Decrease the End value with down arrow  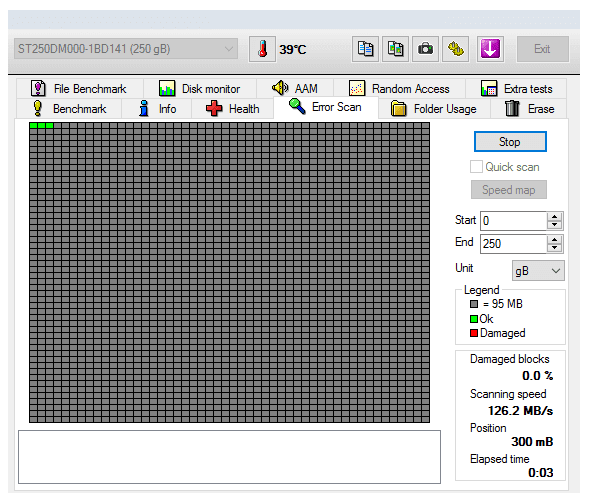pyautogui.click(x=554, y=248)
